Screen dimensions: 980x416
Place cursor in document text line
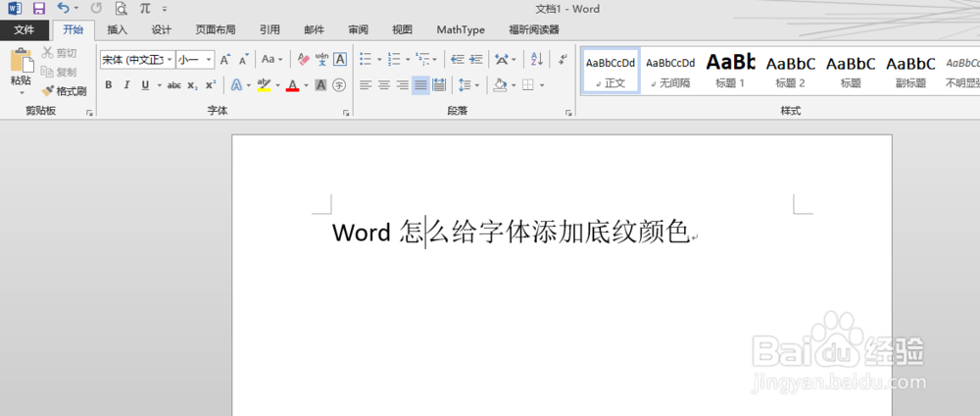click(x=510, y=233)
